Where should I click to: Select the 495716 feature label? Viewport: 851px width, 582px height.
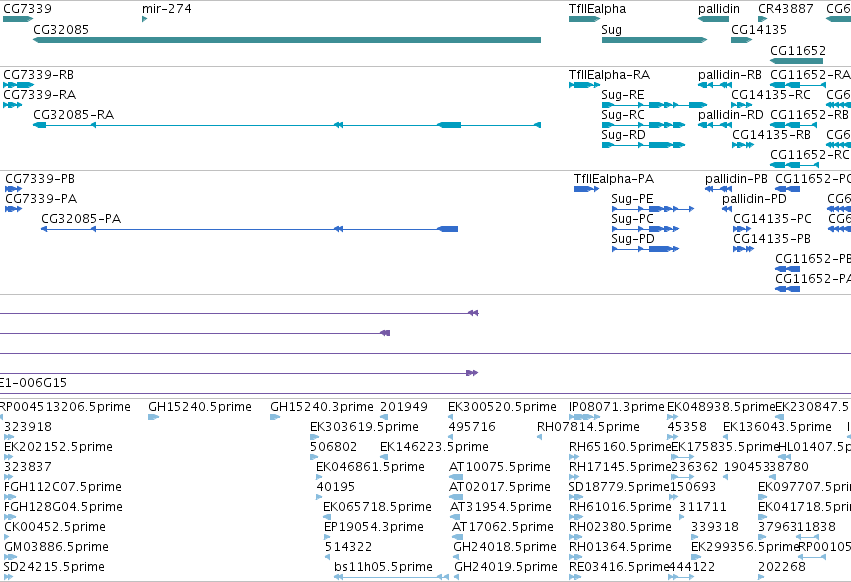[x=472, y=427]
